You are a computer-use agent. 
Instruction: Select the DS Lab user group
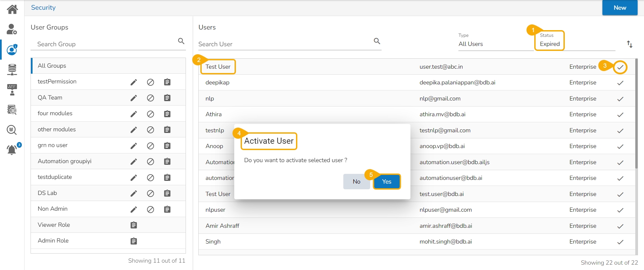tap(47, 193)
